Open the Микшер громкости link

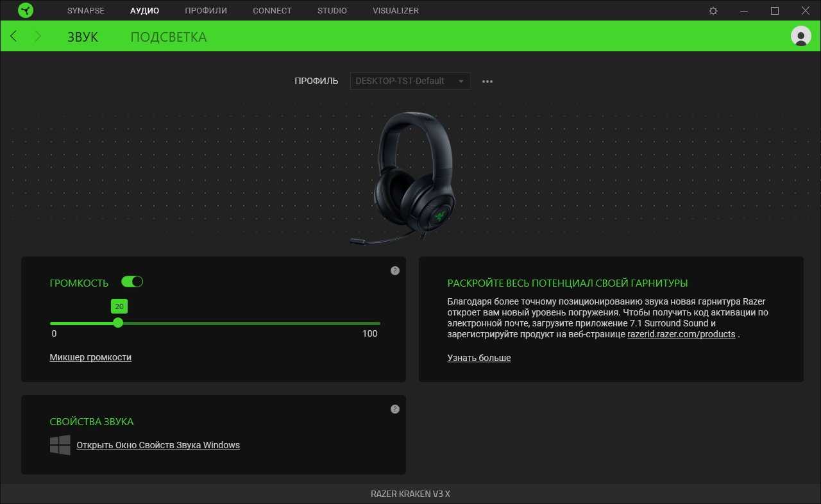click(90, 357)
